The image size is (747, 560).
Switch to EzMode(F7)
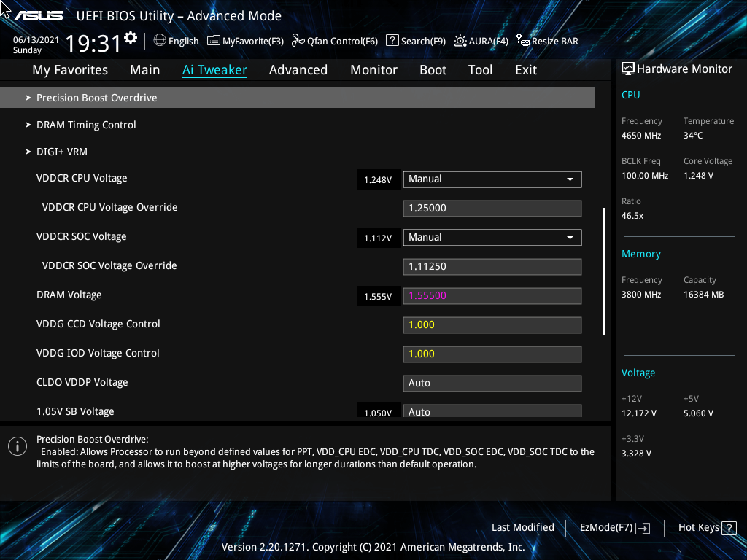click(x=614, y=528)
